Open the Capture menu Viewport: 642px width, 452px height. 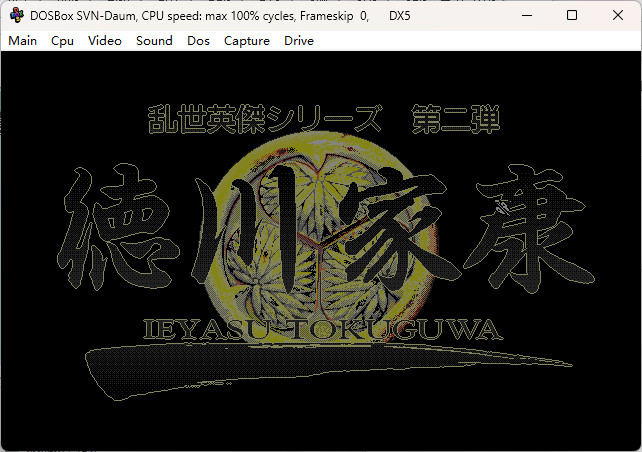click(247, 41)
